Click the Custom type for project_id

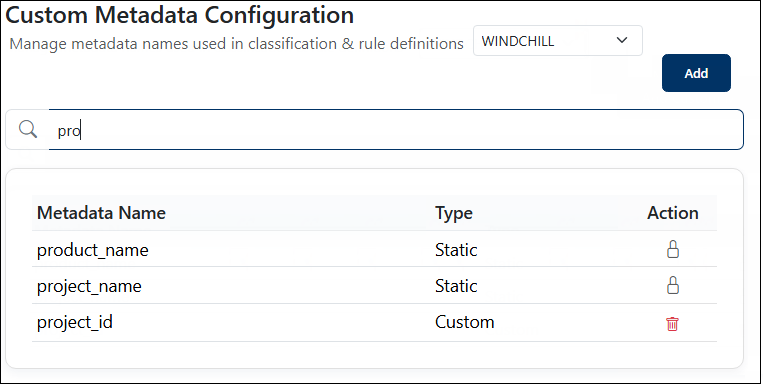(x=464, y=322)
